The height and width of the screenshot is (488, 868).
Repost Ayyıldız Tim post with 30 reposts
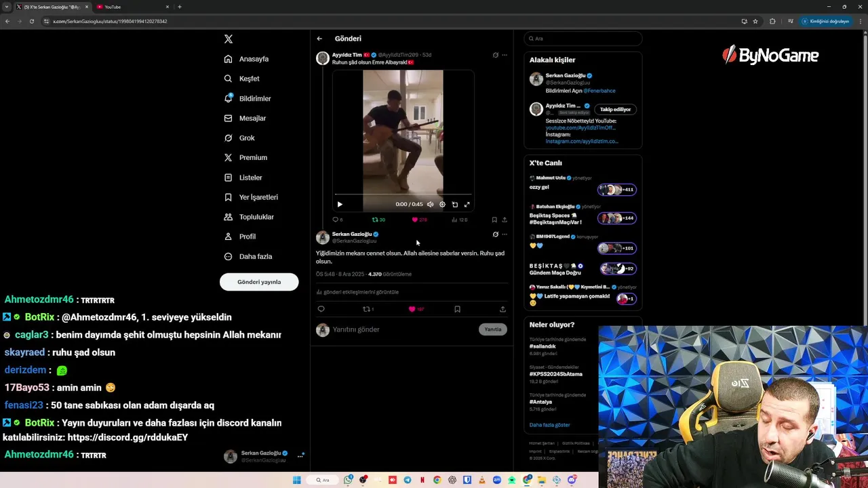point(378,220)
